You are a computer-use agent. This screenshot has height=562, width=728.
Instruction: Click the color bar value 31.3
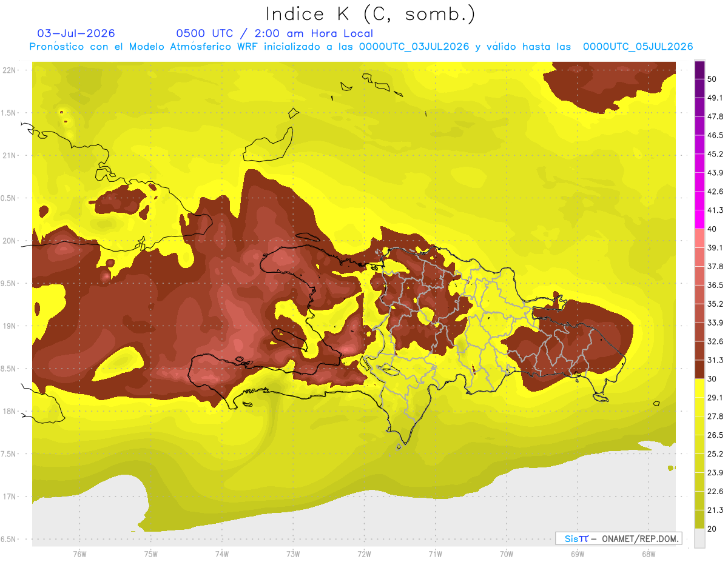pyautogui.click(x=715, y=360)
